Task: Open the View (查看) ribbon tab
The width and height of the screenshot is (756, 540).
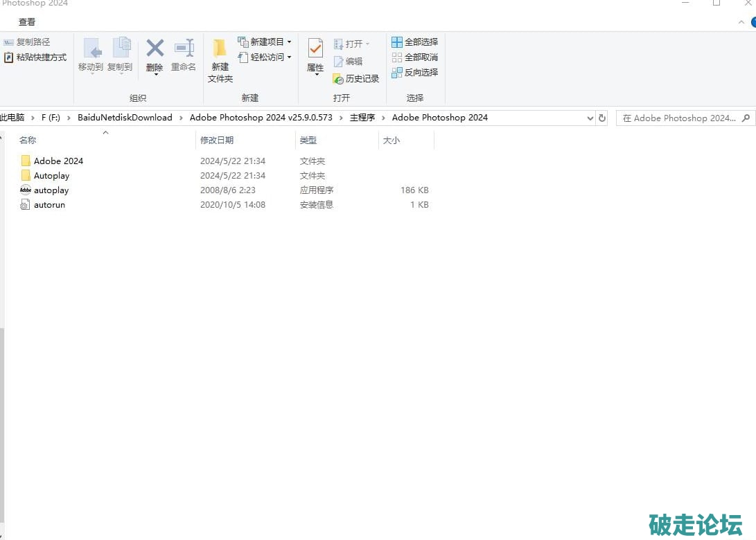Action: (x=27, y=22)
